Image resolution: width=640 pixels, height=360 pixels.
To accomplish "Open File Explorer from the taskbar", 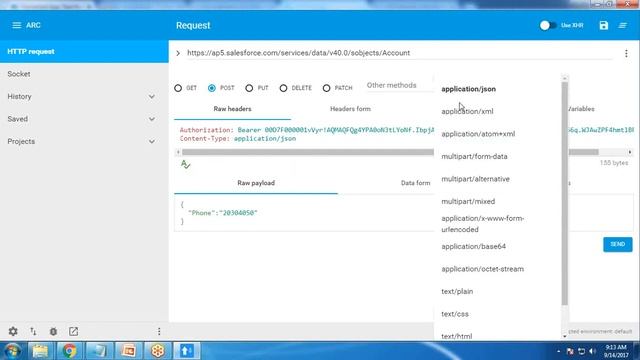I will [40, 351].
